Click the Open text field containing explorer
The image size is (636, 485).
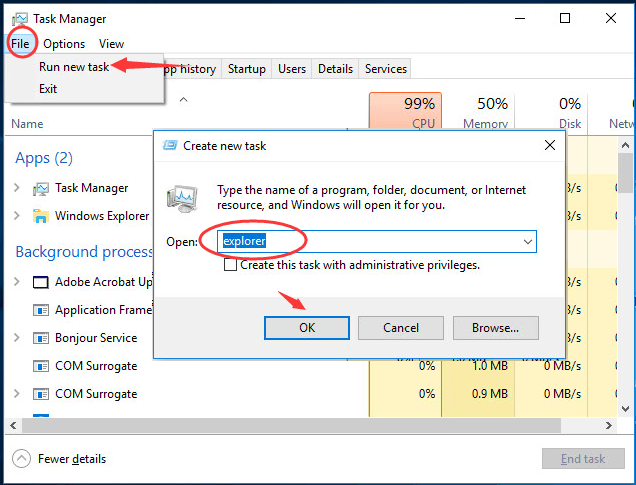click(x=370, y=242)
